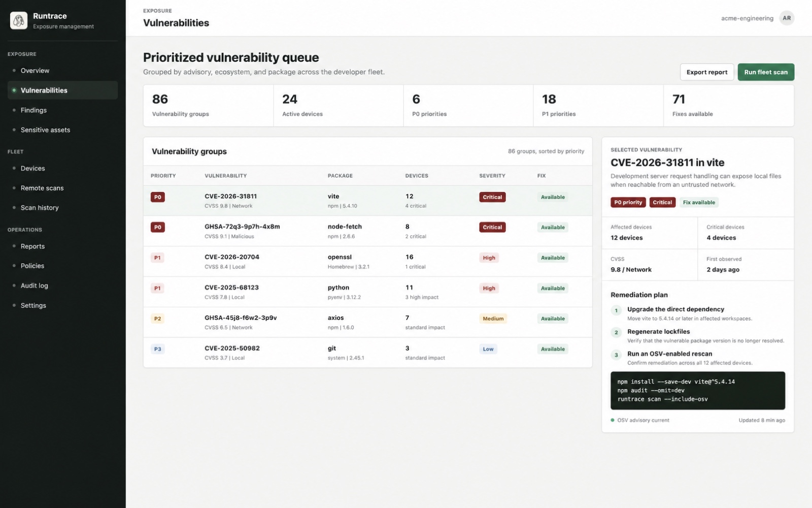This screenshot has height=508, width=812.
Task: Click the Available fix badge for git
Action: pyautogui.click(x=553, y=349)
